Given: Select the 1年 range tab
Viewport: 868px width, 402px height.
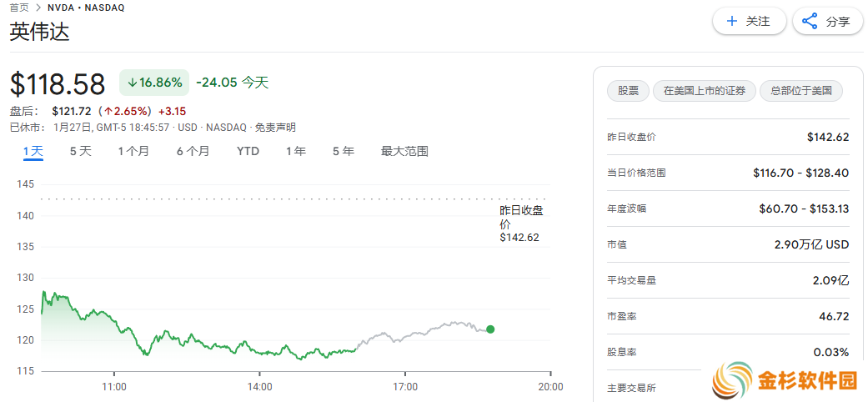Looking at the screenshot, I should coord(296,151).
